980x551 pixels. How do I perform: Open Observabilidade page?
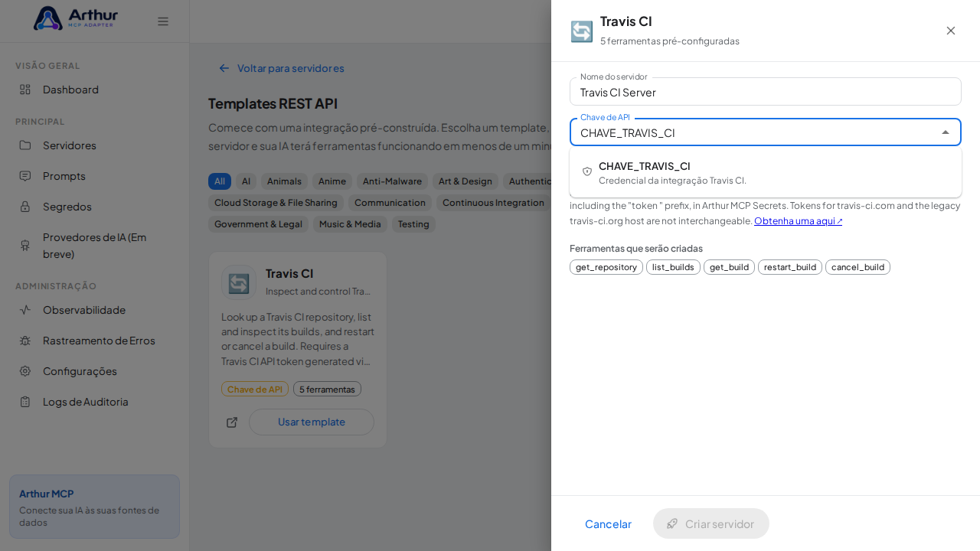point(95,310)
